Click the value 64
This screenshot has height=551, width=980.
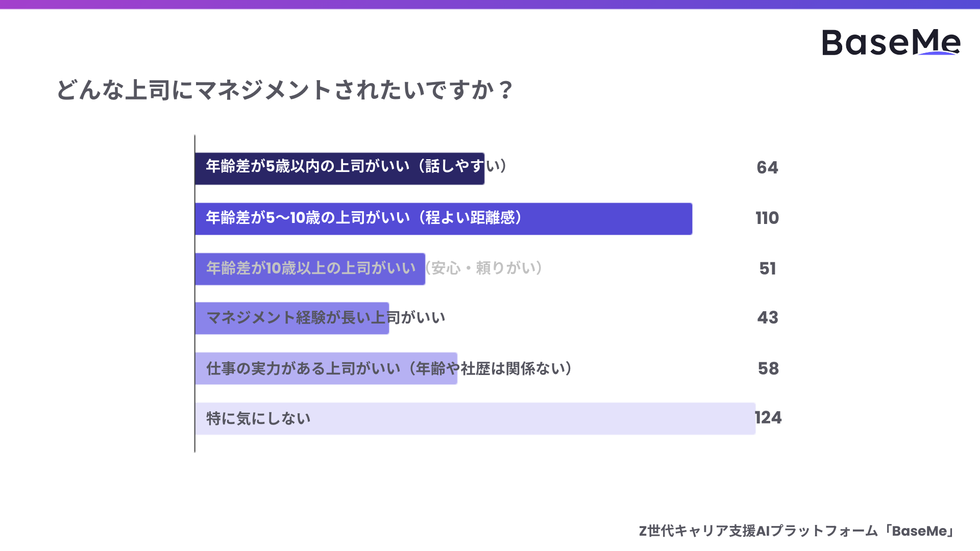pos(767,167)
